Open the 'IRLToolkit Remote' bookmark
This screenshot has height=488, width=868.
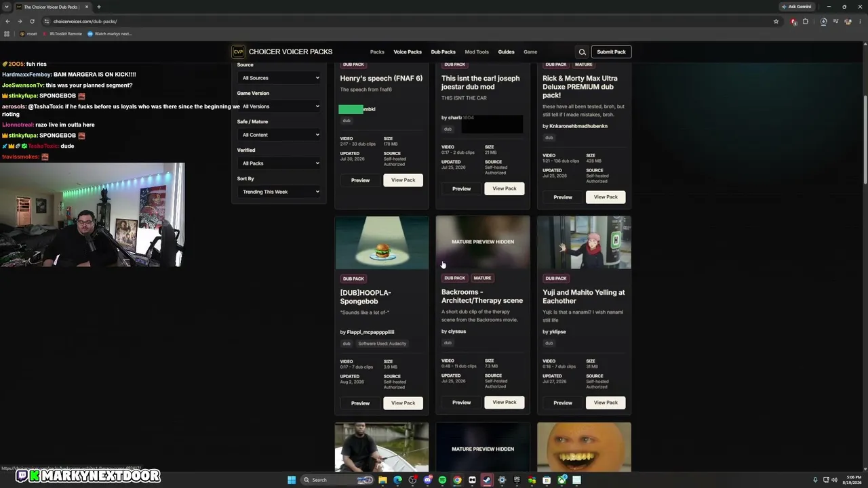[63, 34]
